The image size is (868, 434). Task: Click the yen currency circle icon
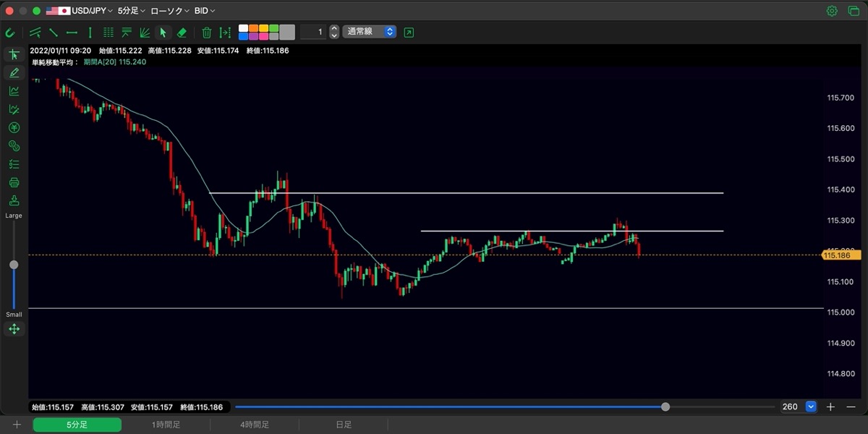[x=14, y=128]
